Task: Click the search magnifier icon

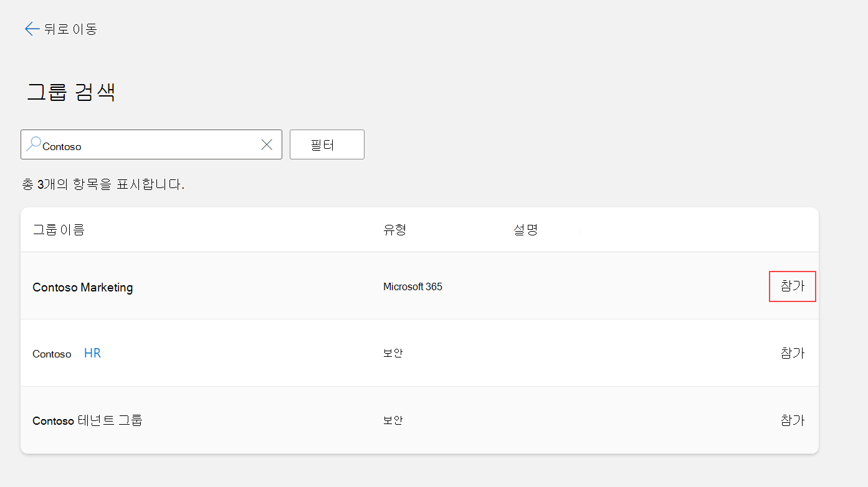Action: click(x=34, y=144)
